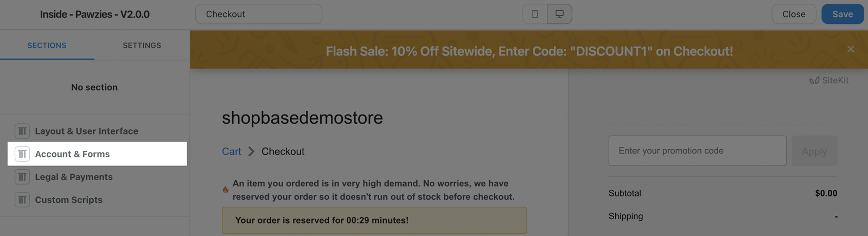Open Custom Scripts section
The image size is (868, 236).
69,200
